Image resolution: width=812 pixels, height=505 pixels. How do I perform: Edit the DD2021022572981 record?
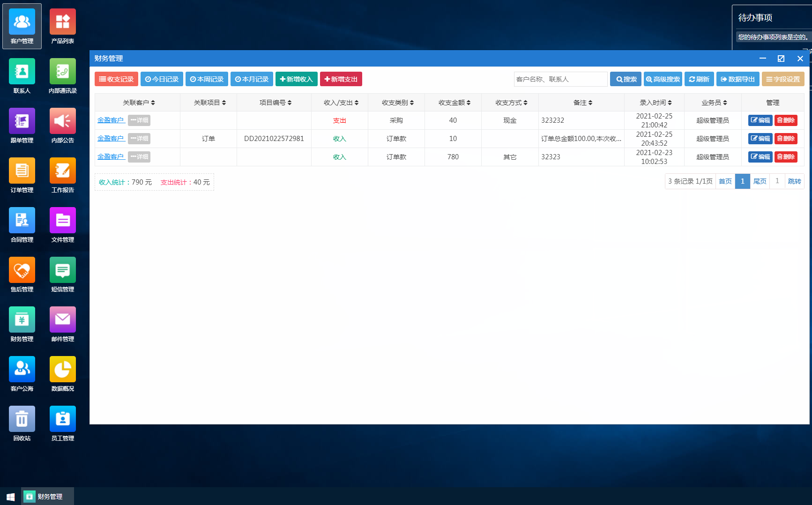pyautogui.click(x=760, y=139)
